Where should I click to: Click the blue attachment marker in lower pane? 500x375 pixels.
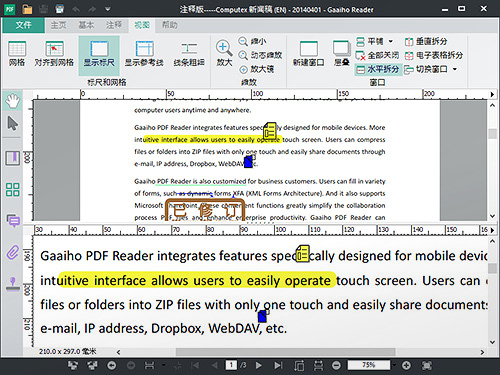click(263, 316)
